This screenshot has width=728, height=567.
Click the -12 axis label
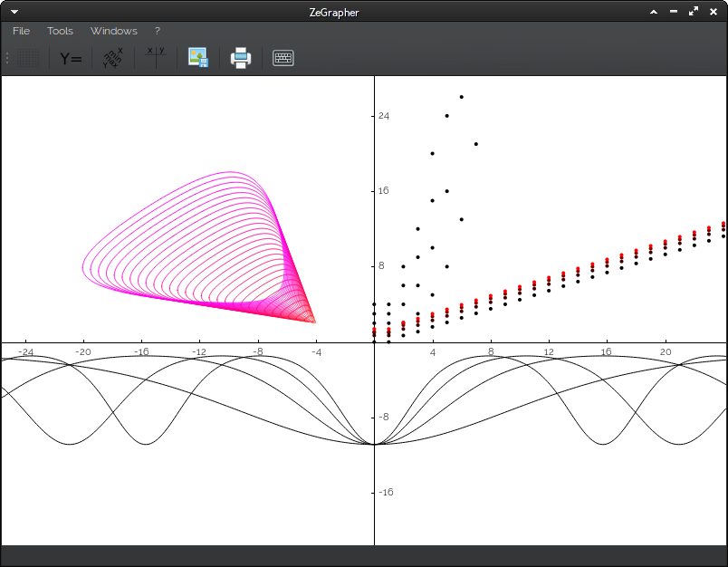coord(199,352)
